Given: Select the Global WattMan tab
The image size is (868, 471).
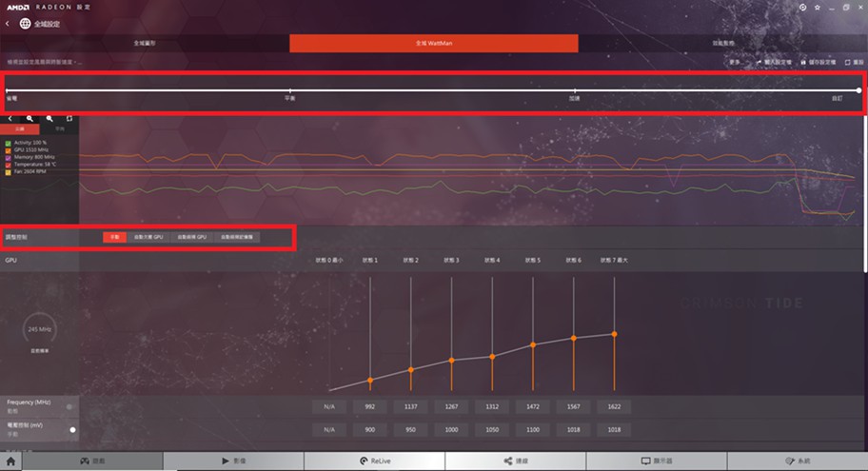Looking at the screenshot, I should [x=434, y=43].
